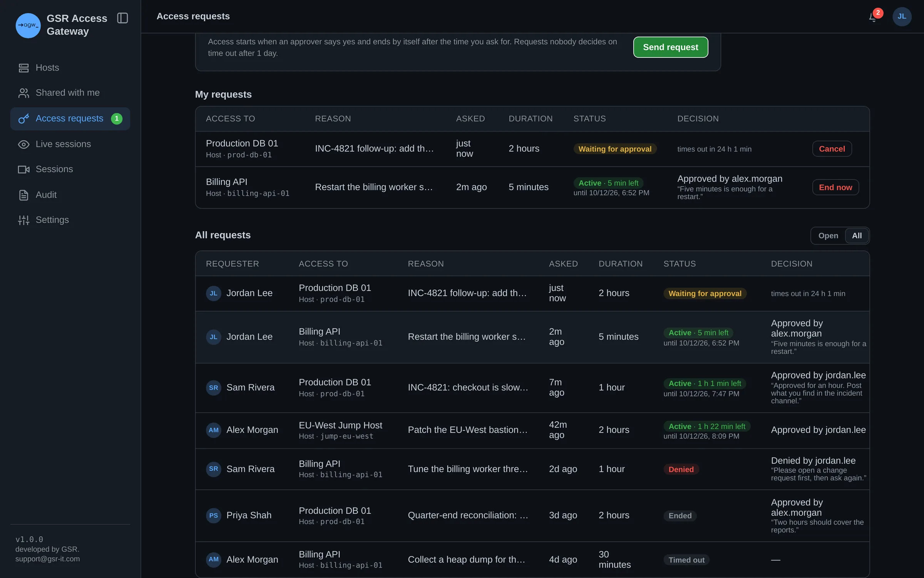This screenshot has height=578, width=924.
Task: Click Sam Rivera's avatar in the Denied row
Action: point(214,469)
